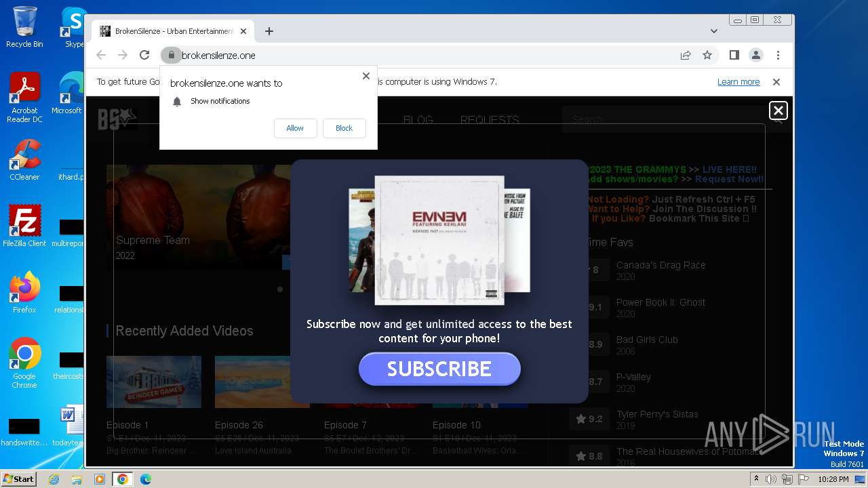The height and width of the screenshot is (488, 868).
Task: Open the network tray icon
Action: [787, 479]
